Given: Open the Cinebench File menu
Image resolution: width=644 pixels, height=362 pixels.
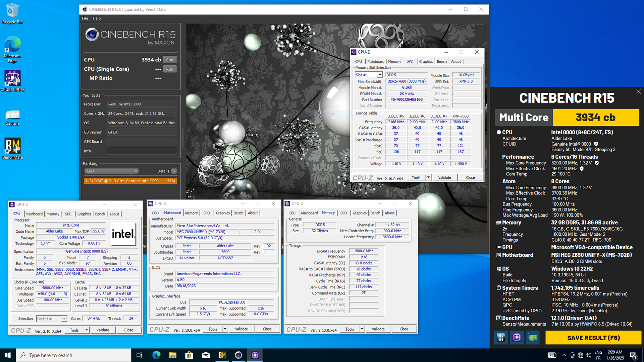Looking at the screenshot, I should click(x=85, y=18).
